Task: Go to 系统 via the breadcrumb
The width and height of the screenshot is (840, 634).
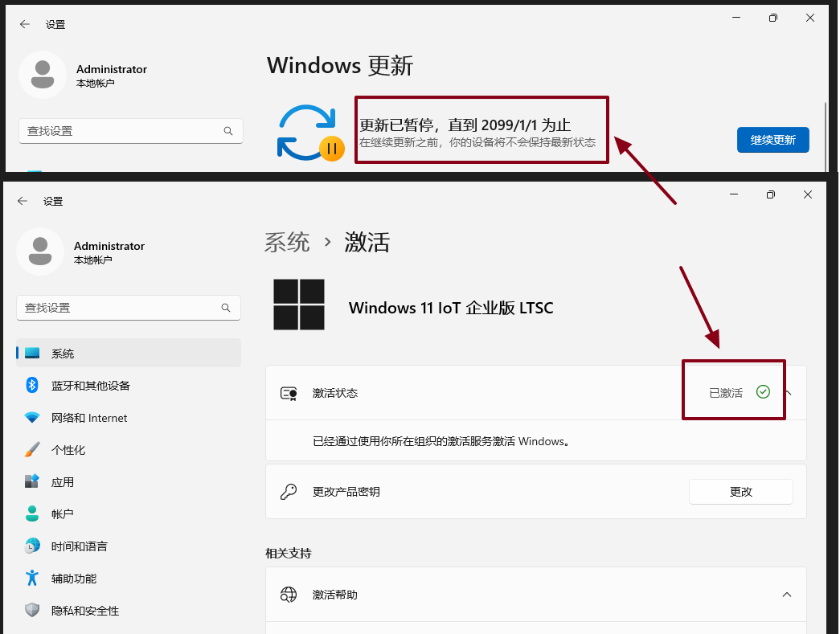Action: click(x=287, y=242)
